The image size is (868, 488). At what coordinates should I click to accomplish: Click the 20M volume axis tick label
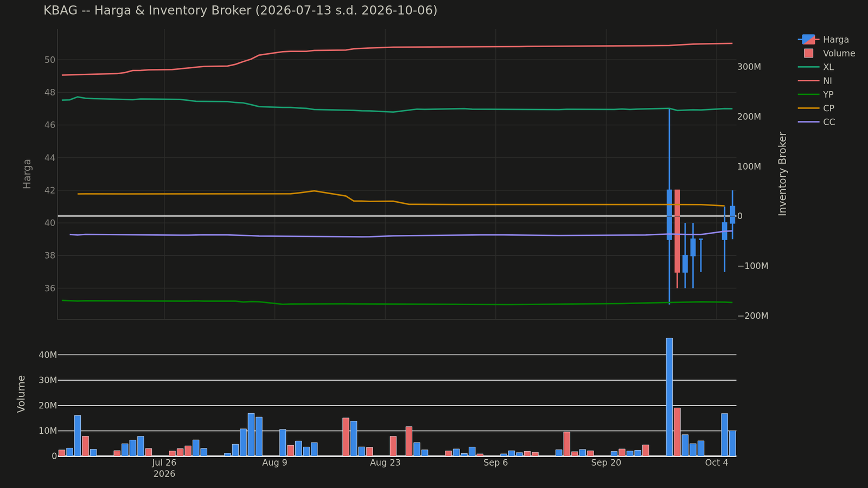pyautogui.click(x=47, y=406)
